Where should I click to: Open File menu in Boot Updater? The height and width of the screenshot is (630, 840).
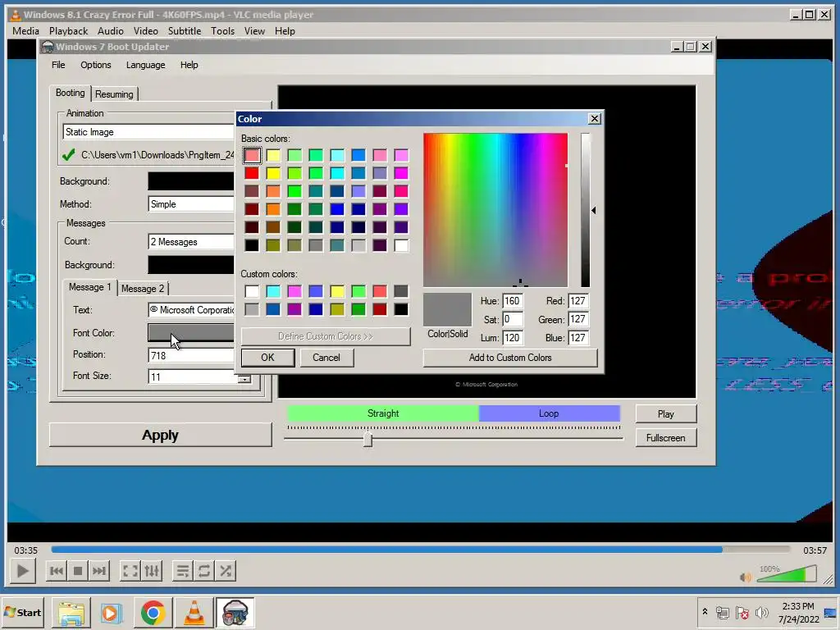(x=58, y=65)
